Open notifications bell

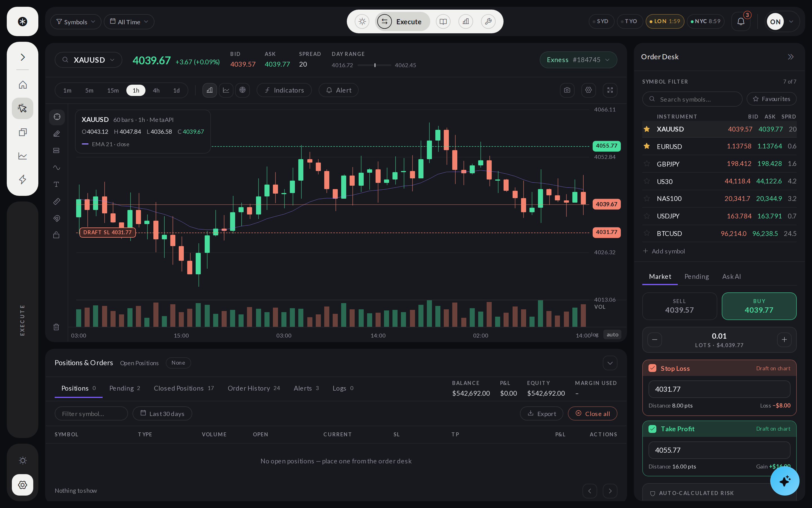pos(741,21)
